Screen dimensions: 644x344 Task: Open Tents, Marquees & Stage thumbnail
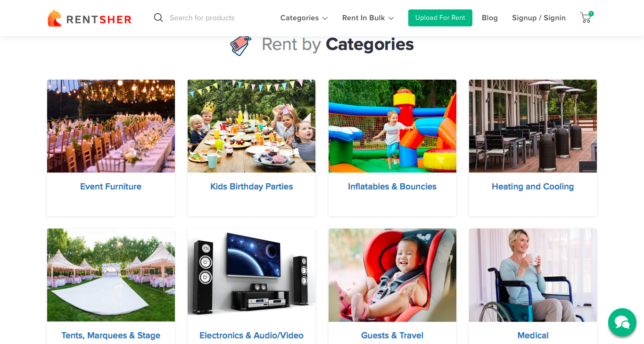click(x=111, y=275)
